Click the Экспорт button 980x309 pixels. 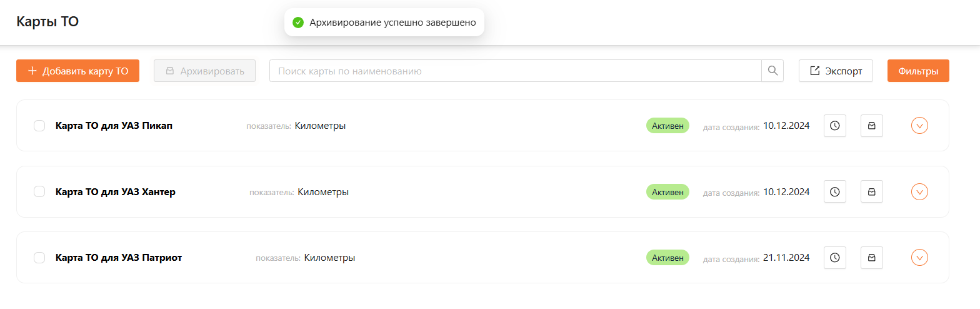[836, 71]
